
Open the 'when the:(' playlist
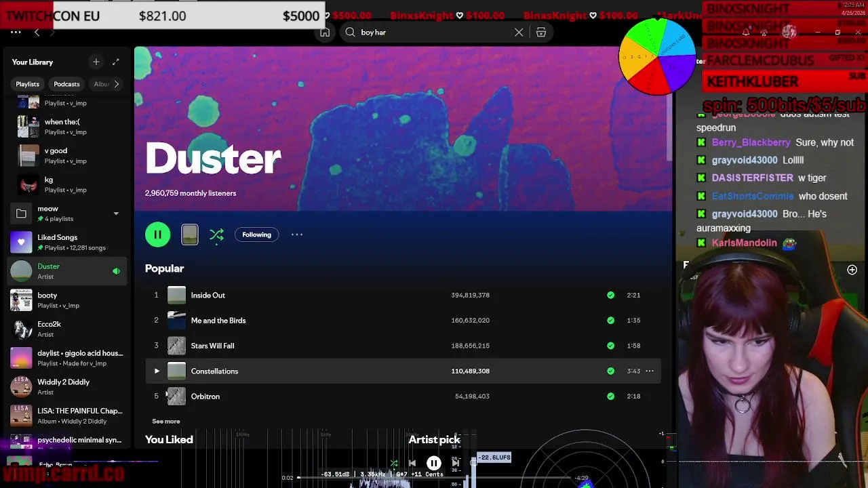66,127
